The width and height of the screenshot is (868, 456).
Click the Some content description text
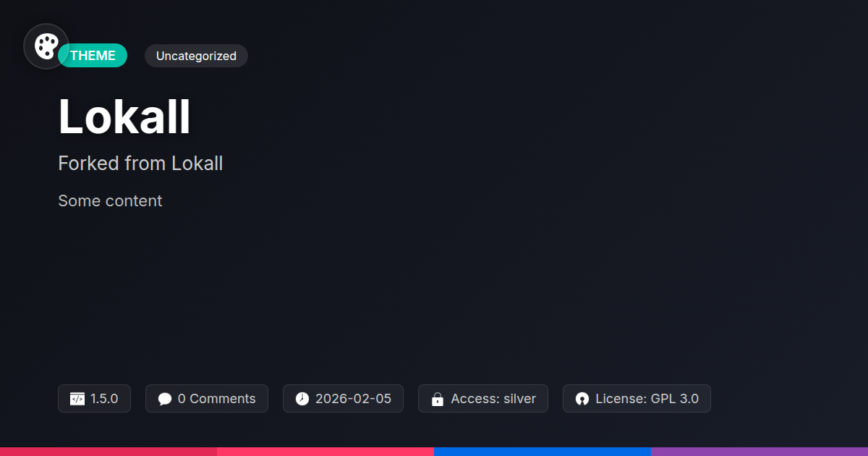click(110, 201)
